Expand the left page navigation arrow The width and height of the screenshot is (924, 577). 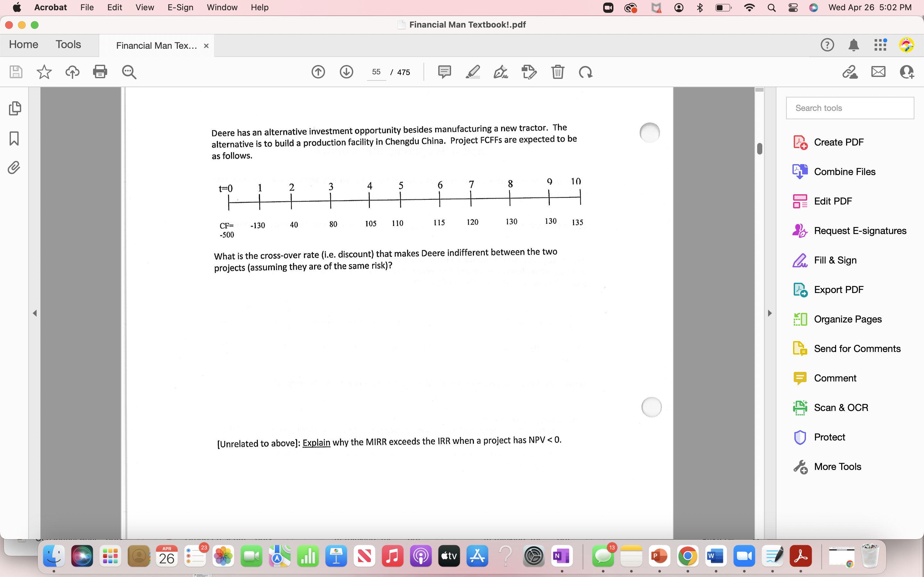[35, 313]
